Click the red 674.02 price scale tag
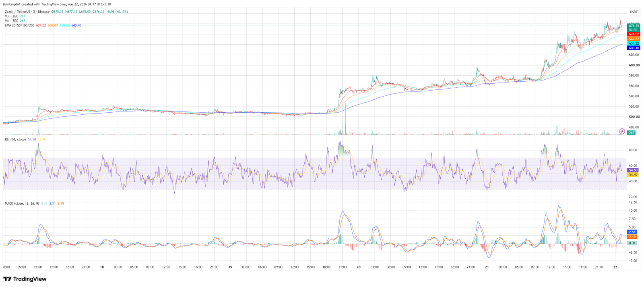 [x=634, y=34]
